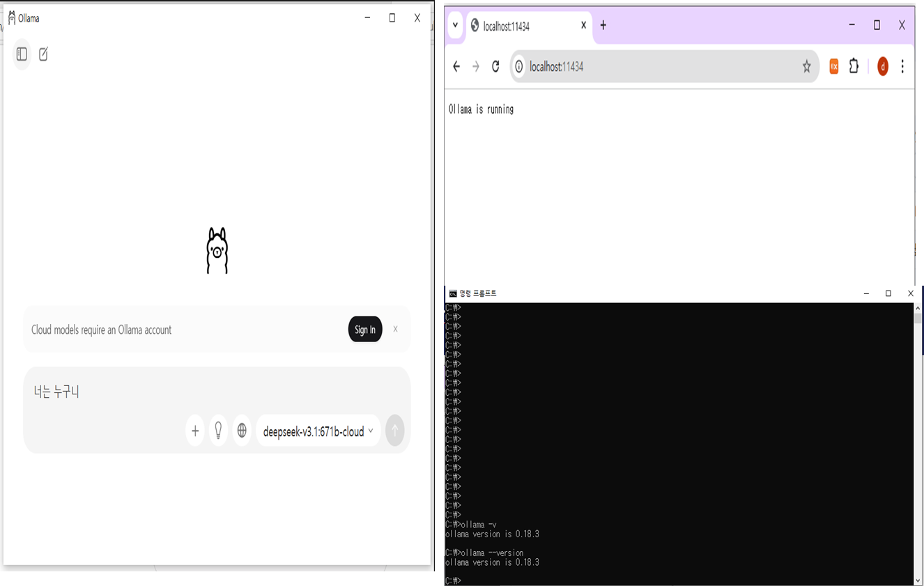Go forward in Chrome
924x586 pixels.
pyautogui.click(x=476, y=67)
